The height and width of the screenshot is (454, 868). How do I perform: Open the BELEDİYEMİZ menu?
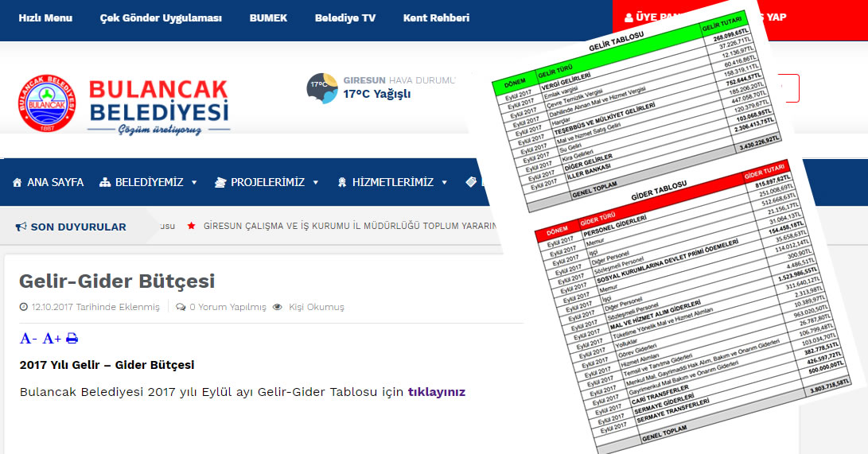pos(149,183)
